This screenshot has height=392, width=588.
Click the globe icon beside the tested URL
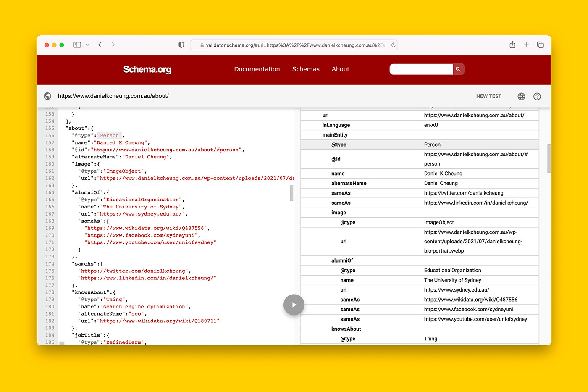click(x=47, y=96)
